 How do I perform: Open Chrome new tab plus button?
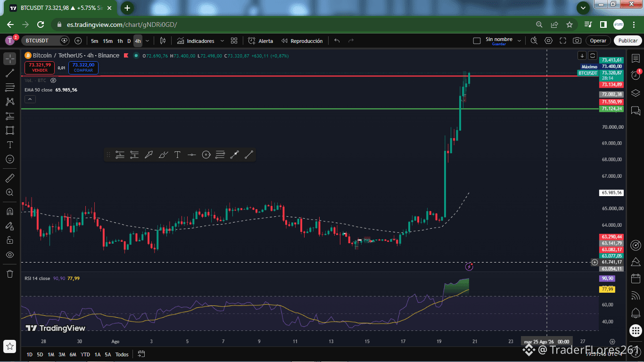[127, 8]
